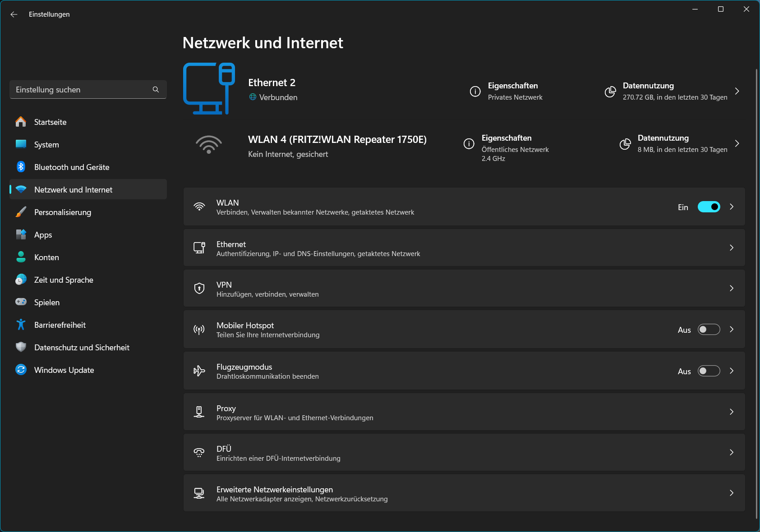Enable Mobiler Hotspot
760x532 pixels.
point(709,330)
